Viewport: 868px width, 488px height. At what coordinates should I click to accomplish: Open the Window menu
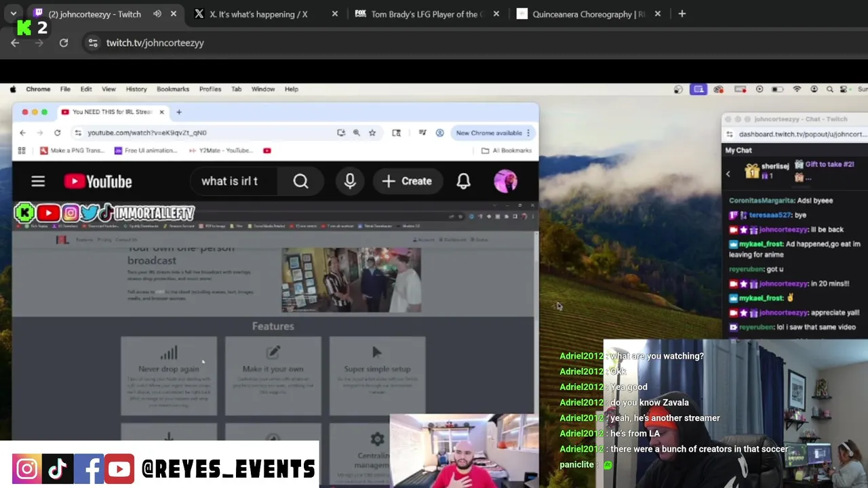click(263, 89)
